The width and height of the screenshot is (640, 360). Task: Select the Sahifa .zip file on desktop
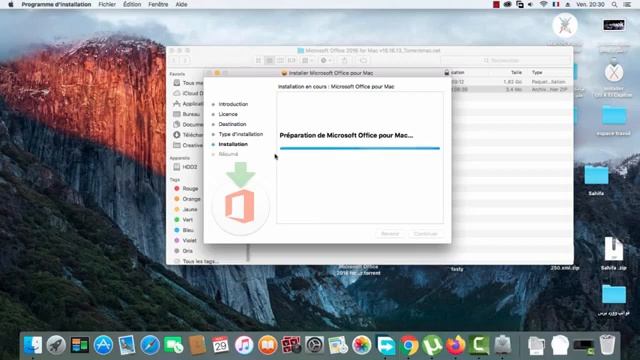click(x=613, y=253)
